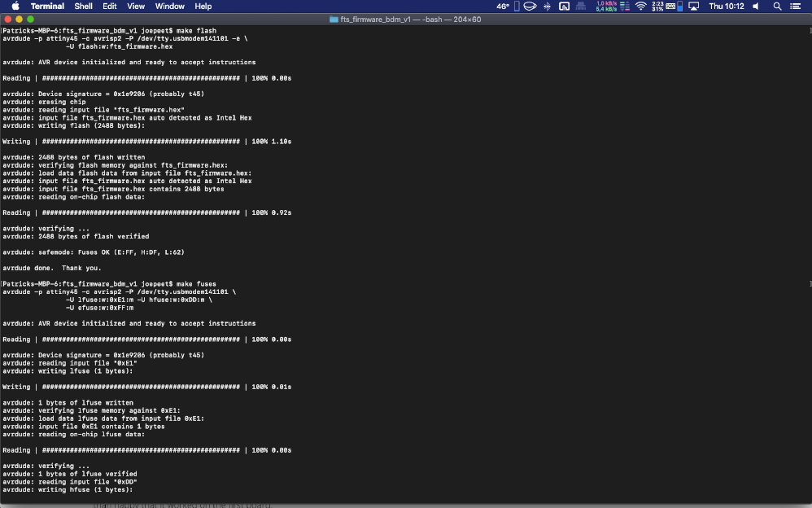Click 'Reading | 100% 0.92s' progress line
The height and width of the screenshot is (508, 812).
tap(146, 213)
